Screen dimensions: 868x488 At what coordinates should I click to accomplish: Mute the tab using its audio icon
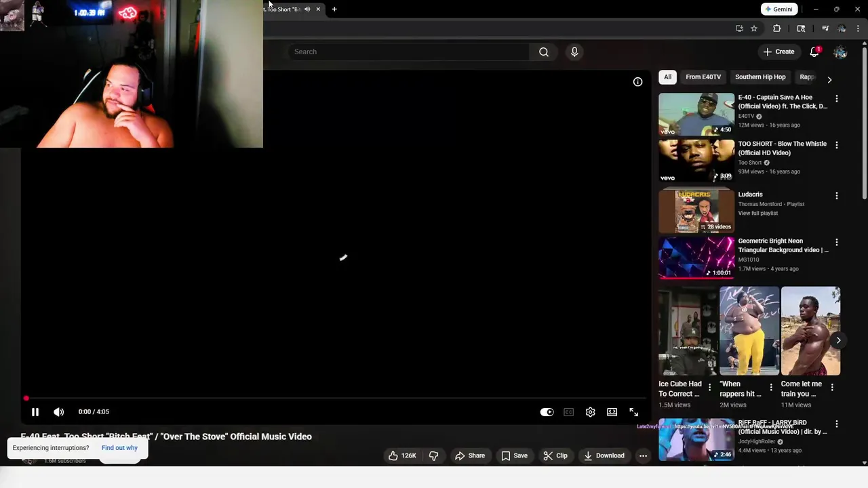point(307,9)
